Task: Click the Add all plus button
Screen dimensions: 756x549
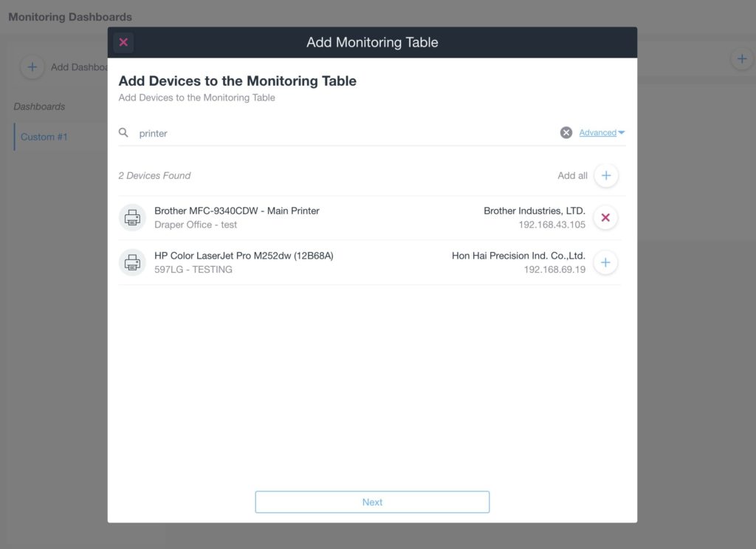Action: (606, 176)
